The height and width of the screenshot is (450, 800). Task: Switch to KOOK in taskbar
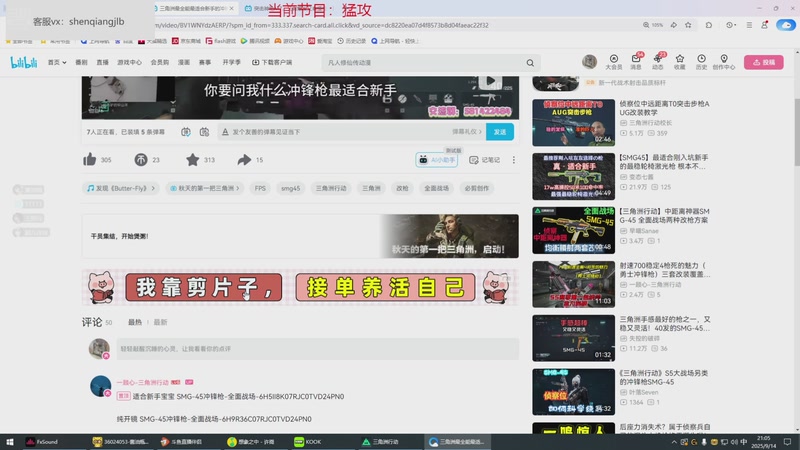coord(308,442)
